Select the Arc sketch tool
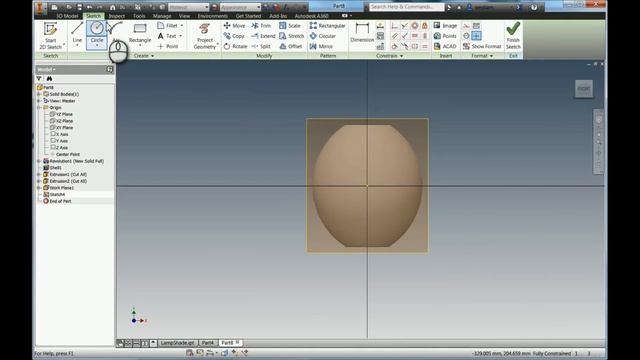The width and height of the screenshot is (640, 360). click(115, 32)
